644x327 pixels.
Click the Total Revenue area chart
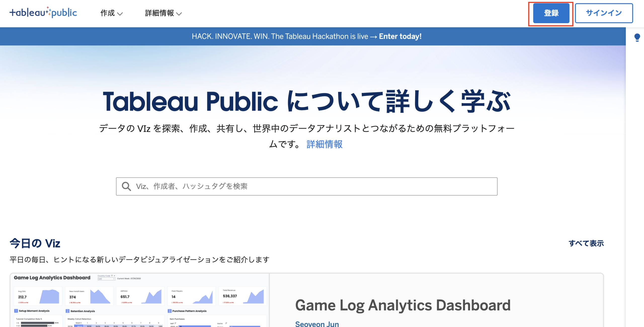(x=254, y=297)
